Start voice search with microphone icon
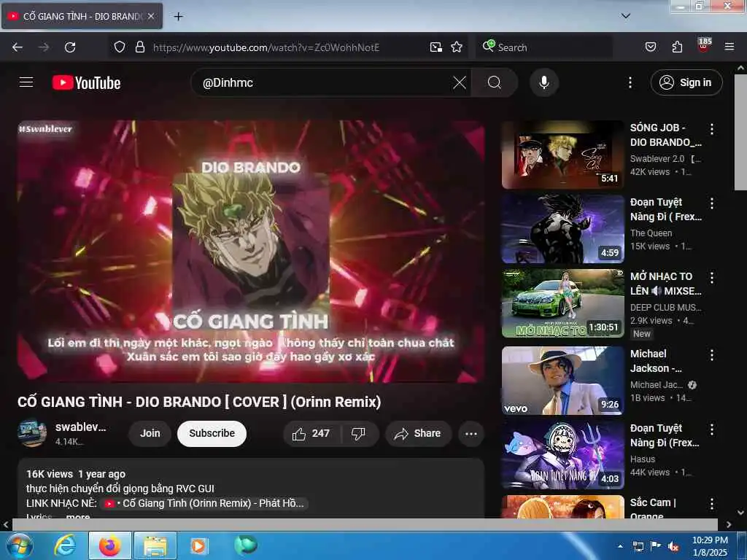747x560 pixels. (x=543, y=82)
